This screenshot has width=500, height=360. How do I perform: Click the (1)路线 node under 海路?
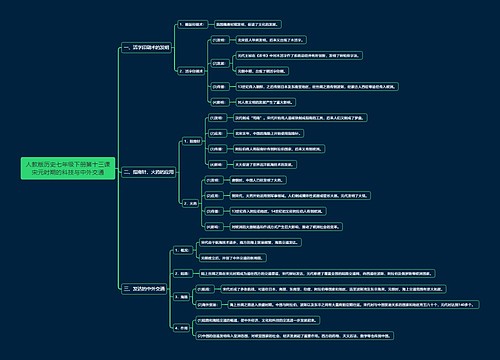204,289
